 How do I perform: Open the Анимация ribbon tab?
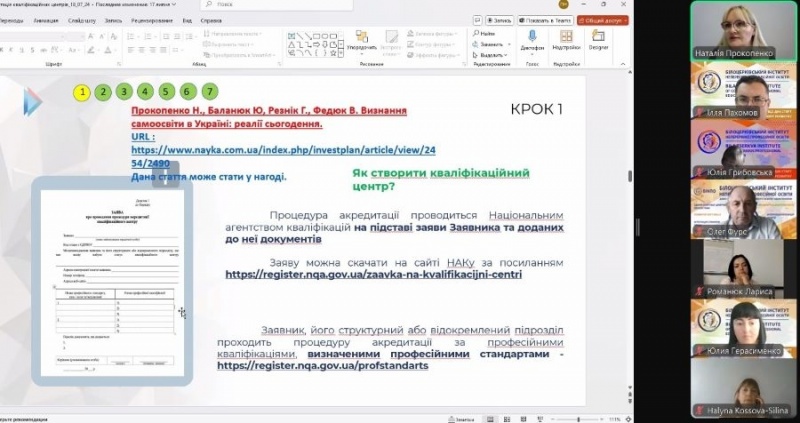(45, 19)
